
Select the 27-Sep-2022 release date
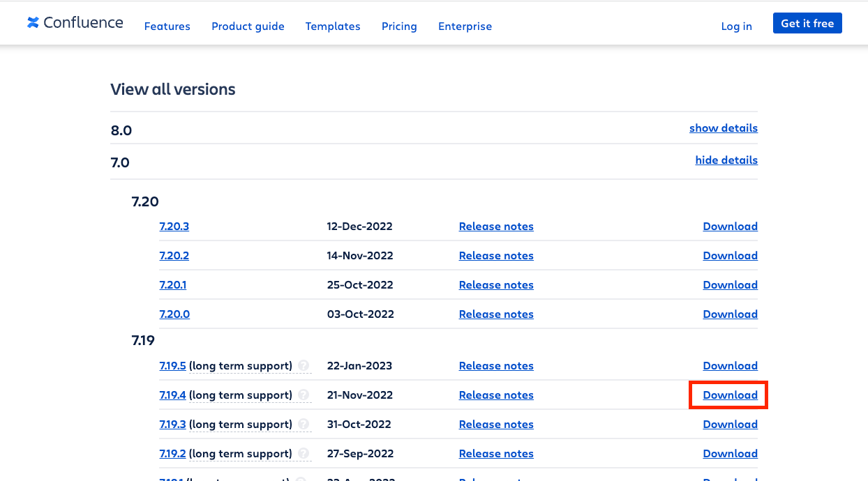pos(360,454)
